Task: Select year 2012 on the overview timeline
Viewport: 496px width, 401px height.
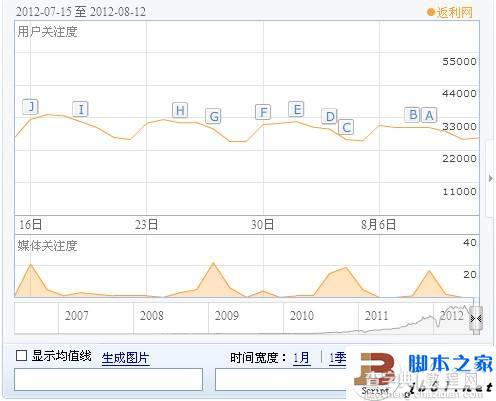Action: [x=452, y=315]
